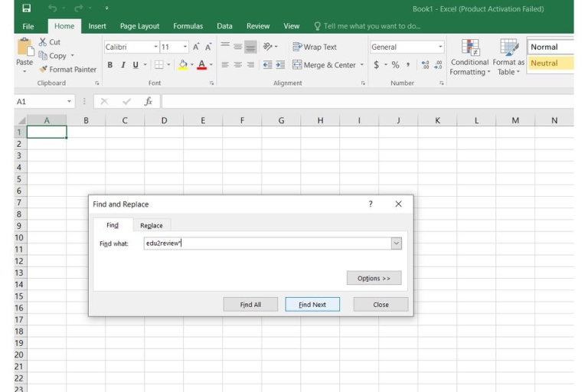Click the Cut scissors button
Screen dimensions: 588x392
coord(50,42)
